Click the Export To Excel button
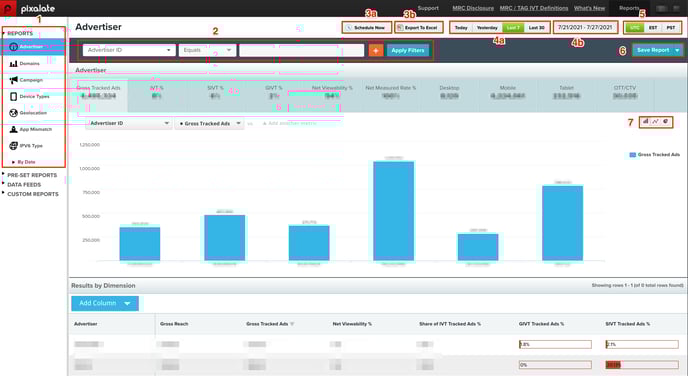The width and height of the screenshot is (688, 376). pos(418,28)
